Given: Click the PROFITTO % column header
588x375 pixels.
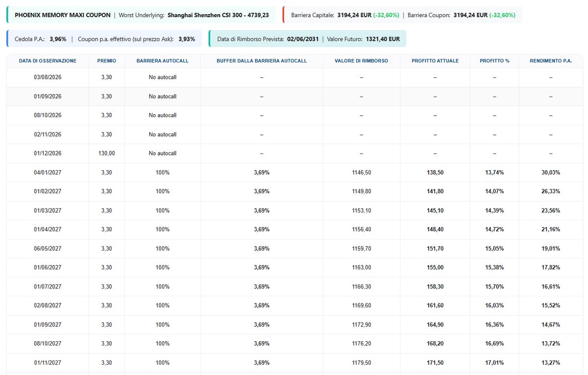Looking at the screenshot, I should 494,61.
